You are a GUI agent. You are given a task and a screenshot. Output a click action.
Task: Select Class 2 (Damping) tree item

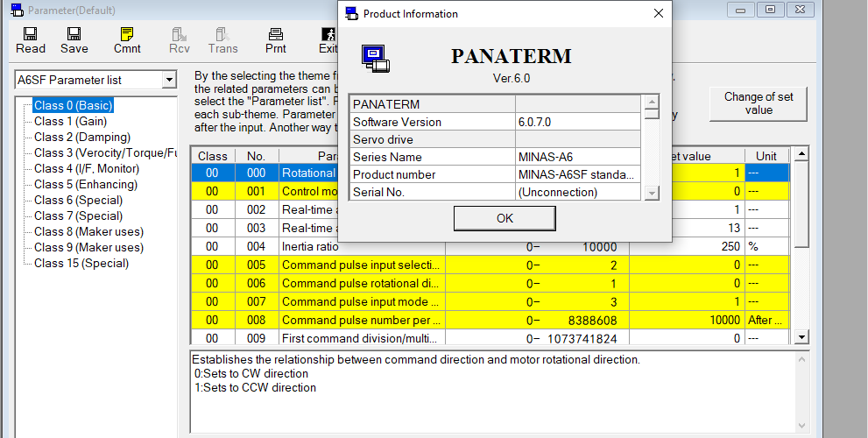pyautogui.click(x=82, y=137)
